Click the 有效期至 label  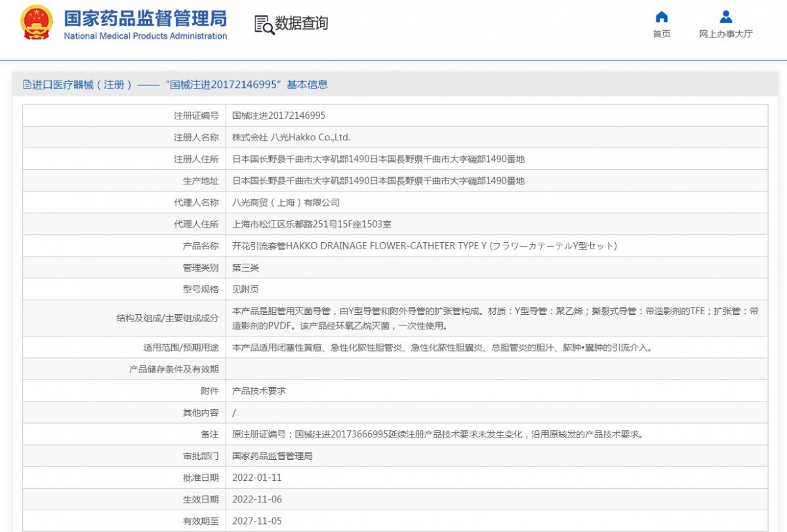(x=201, y=521)
